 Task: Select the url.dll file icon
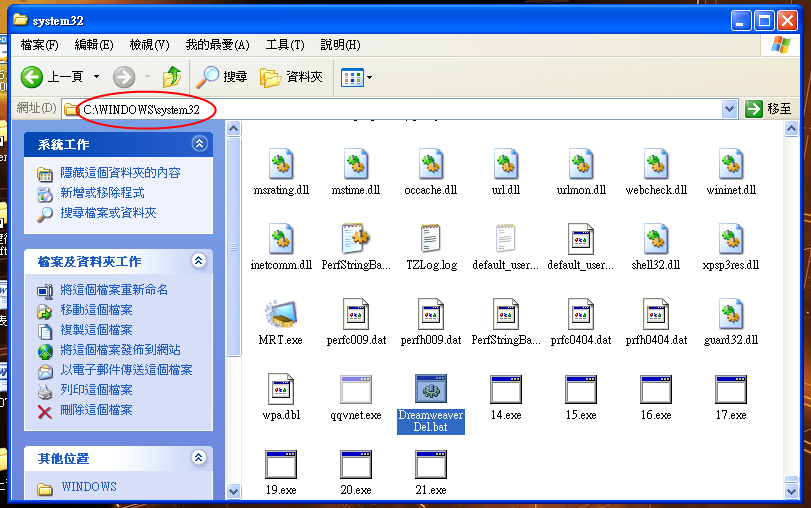point(506,164)
